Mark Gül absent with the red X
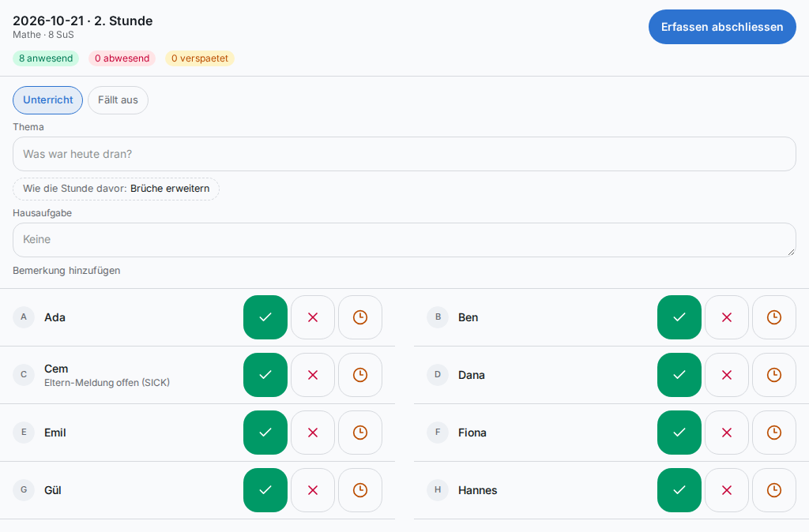Viewport: 809px width, 532px height. point(313,490)
